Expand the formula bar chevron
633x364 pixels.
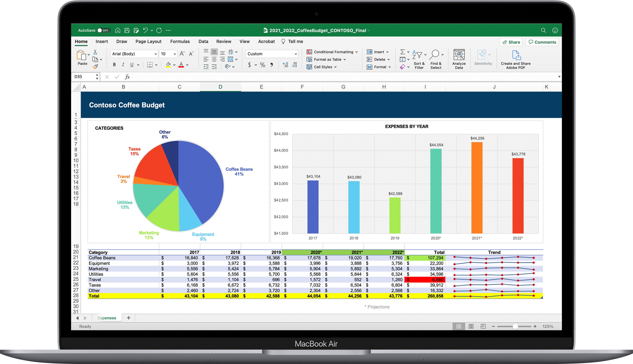[559, 77]
